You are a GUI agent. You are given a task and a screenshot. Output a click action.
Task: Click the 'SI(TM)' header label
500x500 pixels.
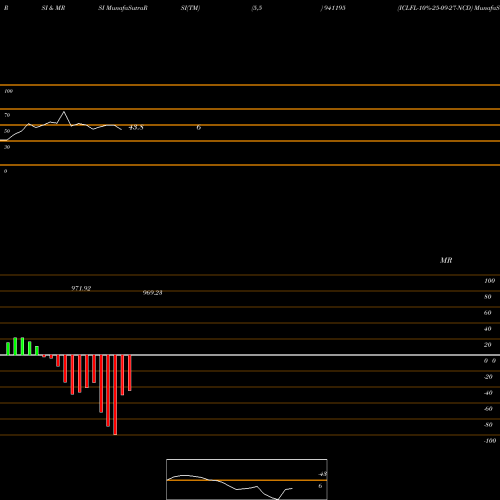click(190, 8)
